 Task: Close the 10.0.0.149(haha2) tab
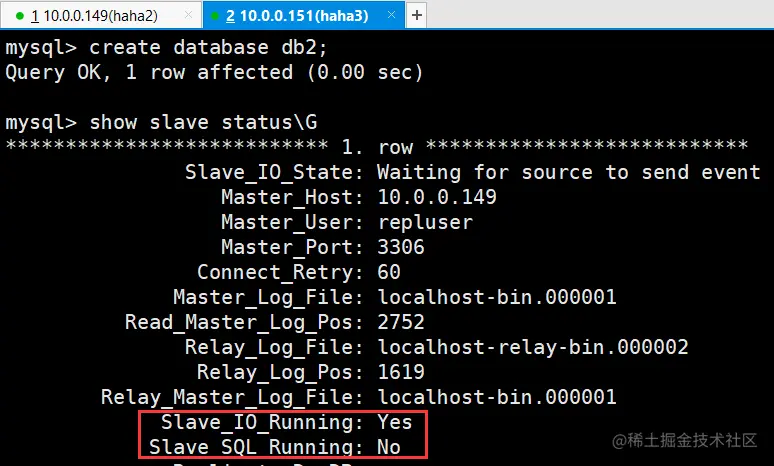point(188,15)
